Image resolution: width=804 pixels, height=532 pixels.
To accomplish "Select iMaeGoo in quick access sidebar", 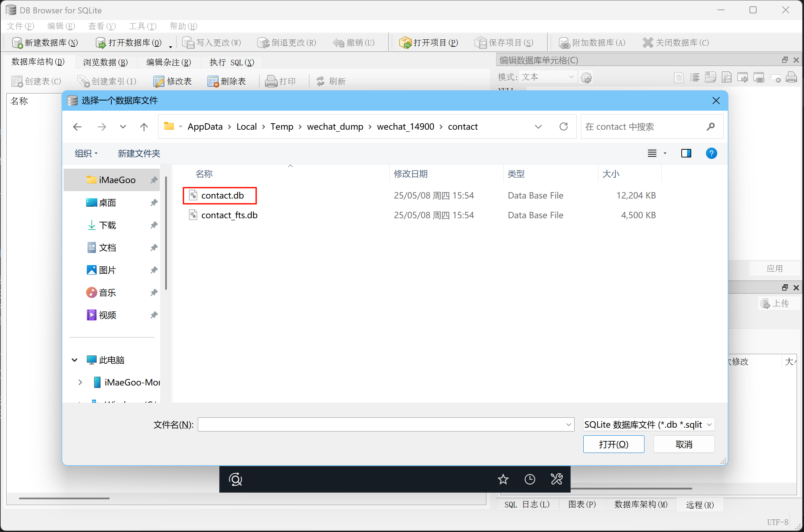I will coord(112,180).
